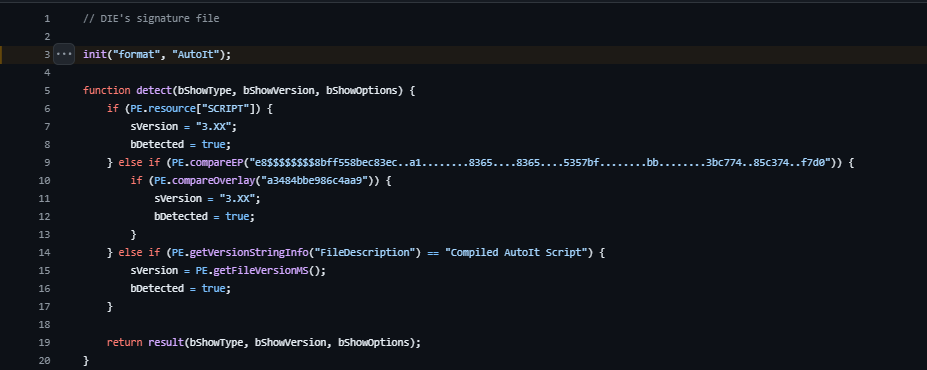
Task: Click the "FileDescription" string
Action: (365, 252)
